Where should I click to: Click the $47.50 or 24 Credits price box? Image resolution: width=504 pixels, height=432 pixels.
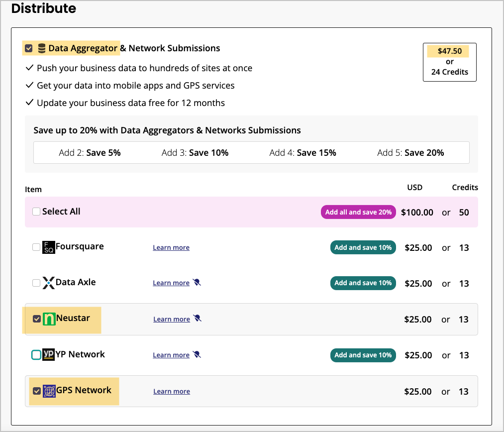click(449, 62)
